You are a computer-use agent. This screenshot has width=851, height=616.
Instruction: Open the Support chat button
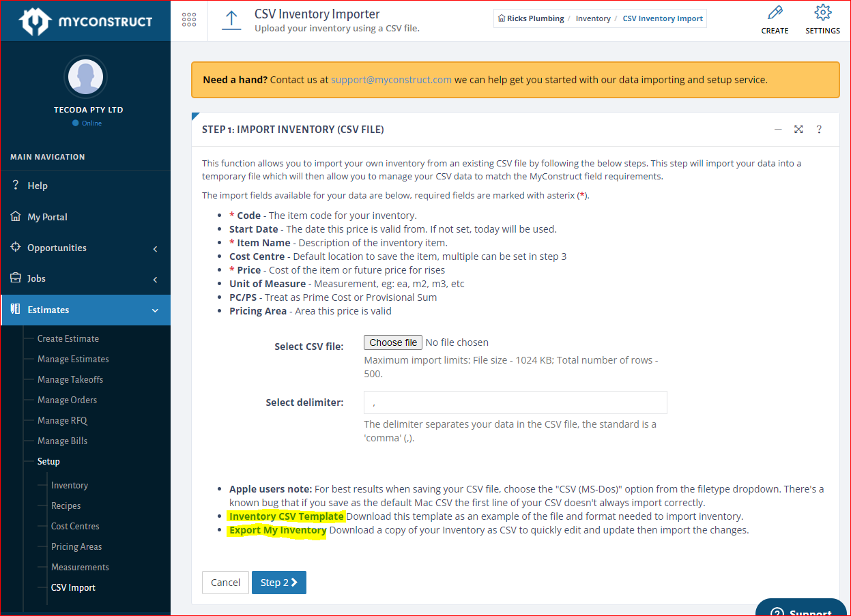point(801,608)
